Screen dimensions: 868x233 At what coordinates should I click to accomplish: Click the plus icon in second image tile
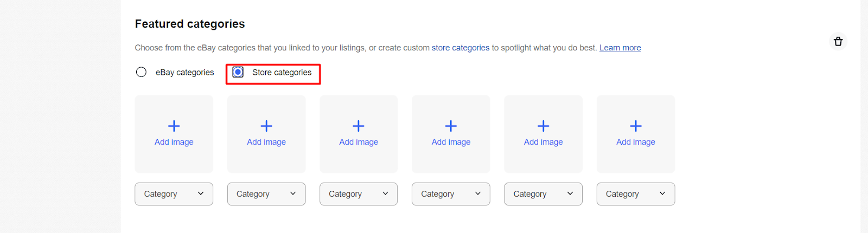pos(266,126)
